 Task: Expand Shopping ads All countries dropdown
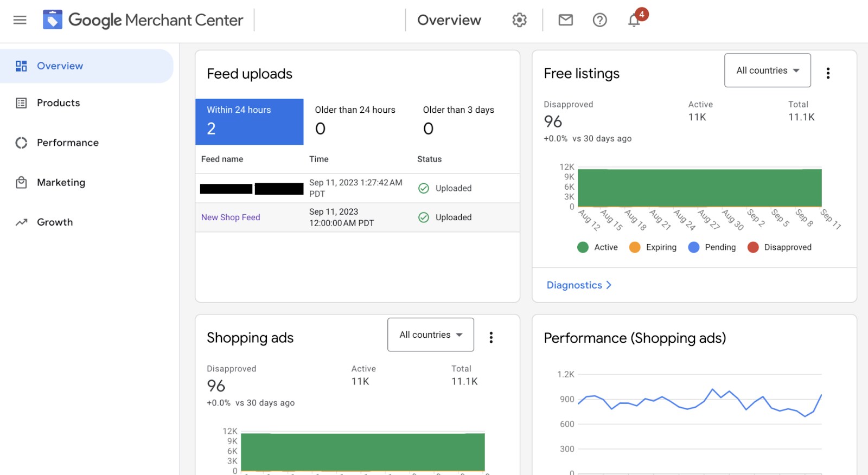point(431,335)
